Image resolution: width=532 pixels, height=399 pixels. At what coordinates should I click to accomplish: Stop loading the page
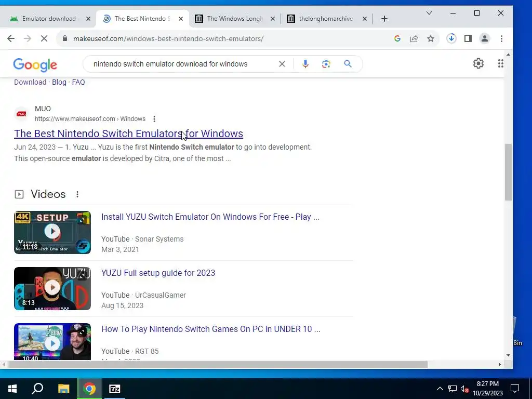(44, 38)
